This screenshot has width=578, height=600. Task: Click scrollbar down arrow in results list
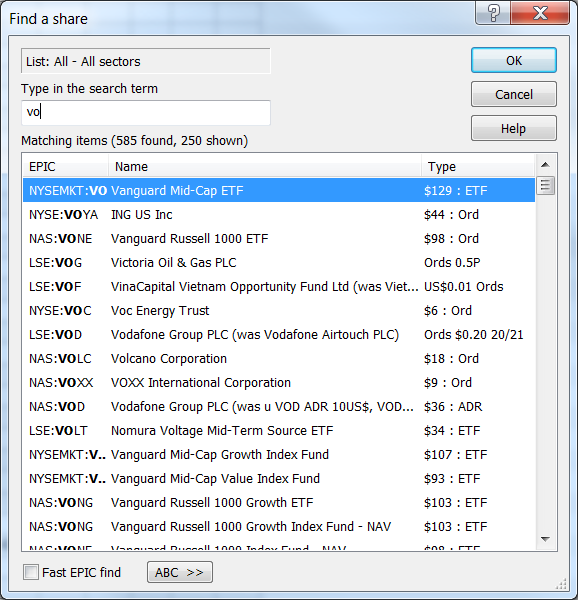pyautogui.click(x=545, y=539)
